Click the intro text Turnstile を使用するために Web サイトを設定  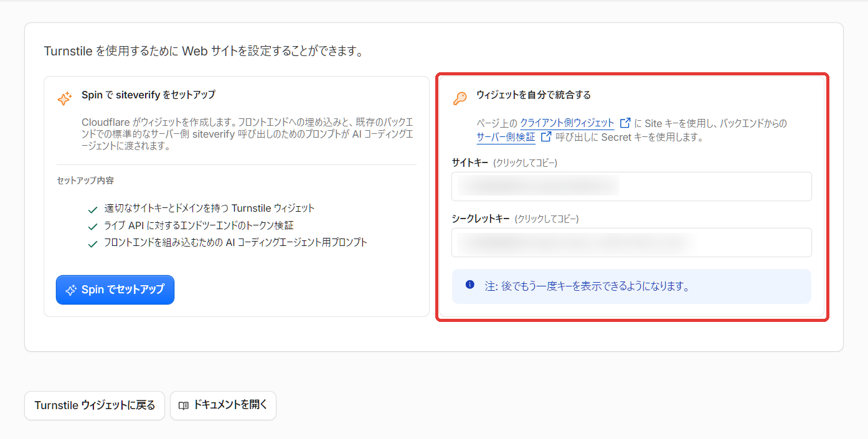(204, 51)
